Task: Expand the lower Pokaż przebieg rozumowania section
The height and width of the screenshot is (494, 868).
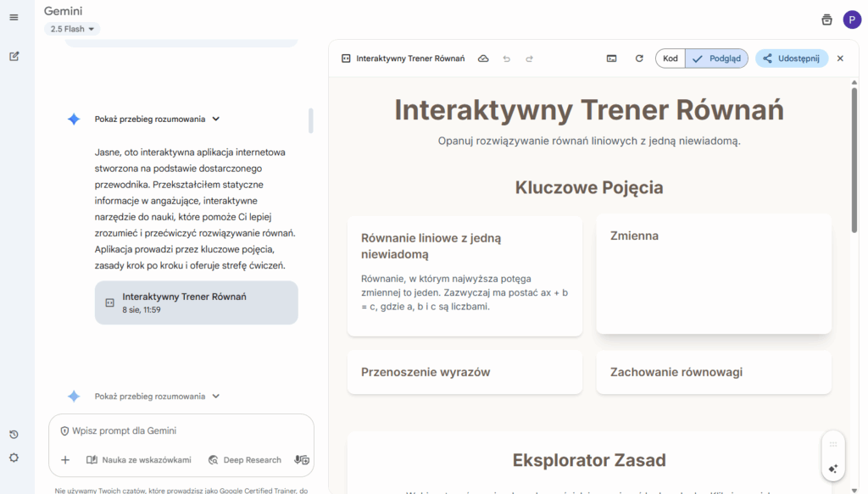Action: (x=157, y=397)
